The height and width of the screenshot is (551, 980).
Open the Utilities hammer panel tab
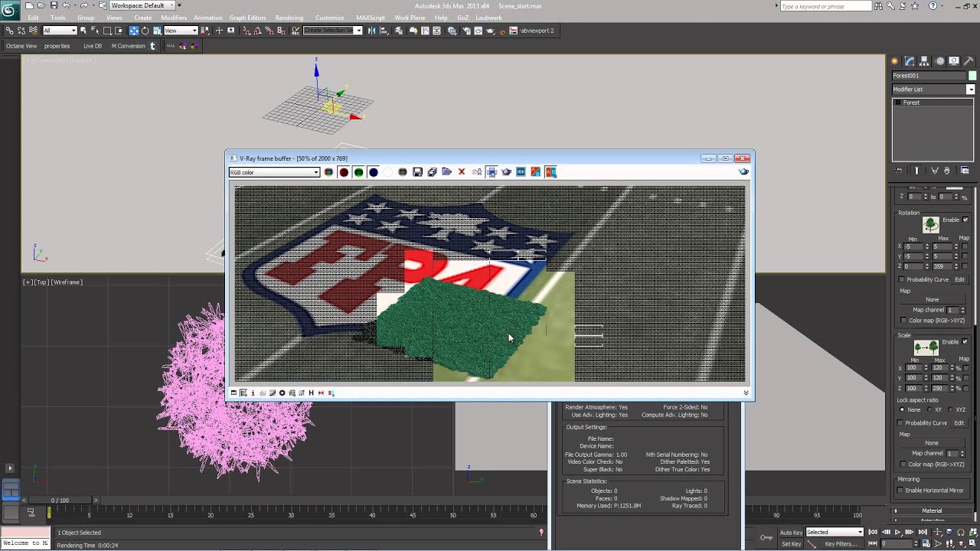coord(969,61)
